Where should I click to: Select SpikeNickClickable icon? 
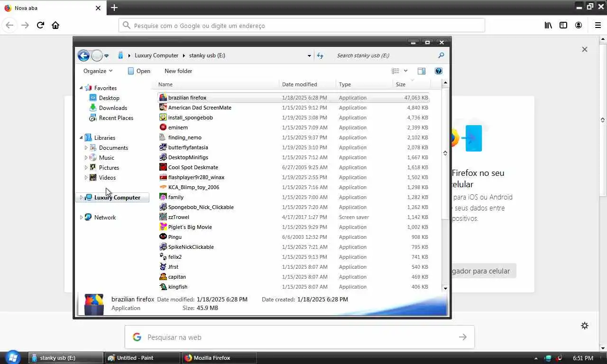pyautogui.click(x=163, y=247)
